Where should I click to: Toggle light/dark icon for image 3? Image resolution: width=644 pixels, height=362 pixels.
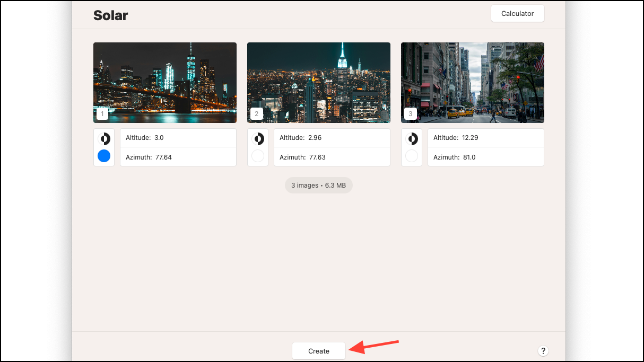(412, 139)
